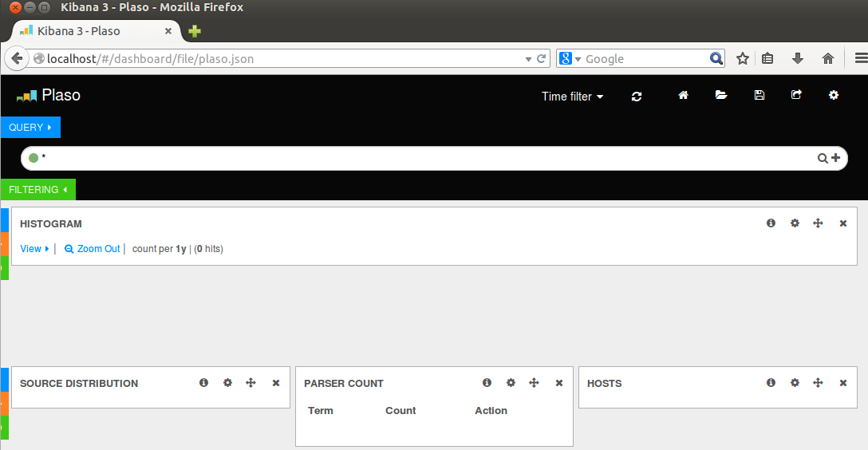This screenshot has width=868, height=450.
Task: Click the query search magnifier icon
Action: click(x=823, y=158)
